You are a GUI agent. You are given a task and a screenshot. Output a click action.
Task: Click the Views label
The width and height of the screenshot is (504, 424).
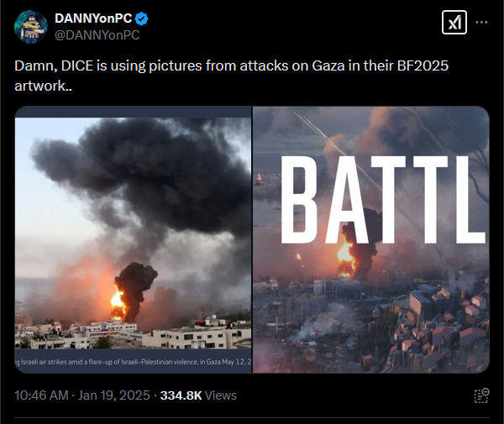click(x=220, y=395)
